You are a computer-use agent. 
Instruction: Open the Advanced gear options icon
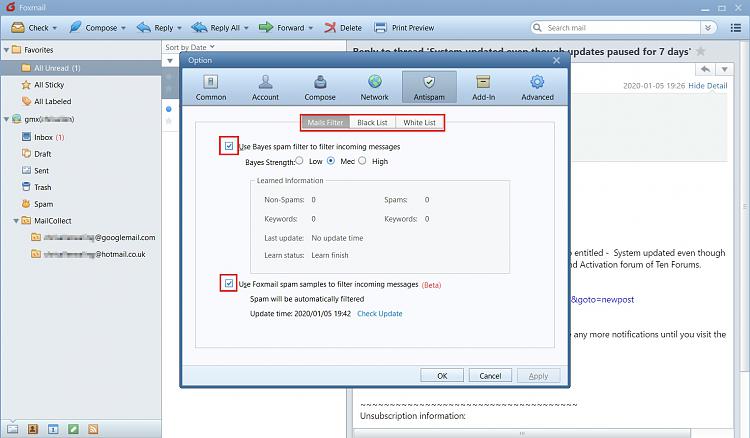[x=537, y=82]
